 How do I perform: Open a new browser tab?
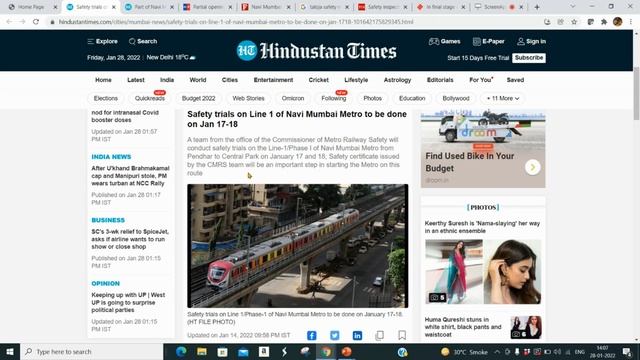click(537, 7)
